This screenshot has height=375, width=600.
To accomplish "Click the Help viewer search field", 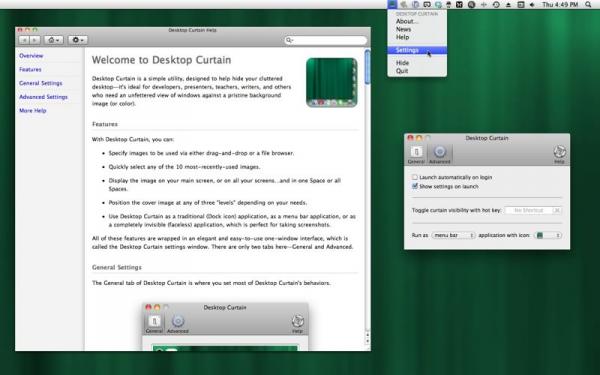I will (x=326, y=40).
